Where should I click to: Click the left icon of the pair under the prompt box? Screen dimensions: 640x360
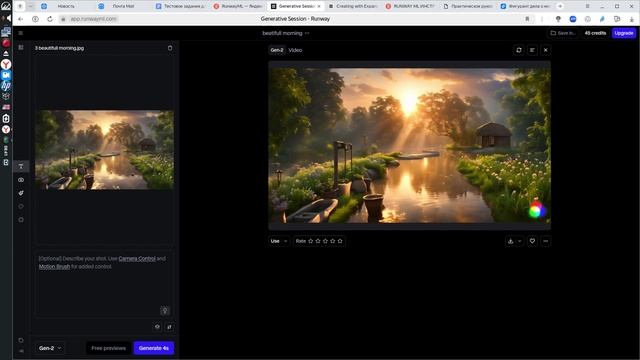tap(157, 327)
